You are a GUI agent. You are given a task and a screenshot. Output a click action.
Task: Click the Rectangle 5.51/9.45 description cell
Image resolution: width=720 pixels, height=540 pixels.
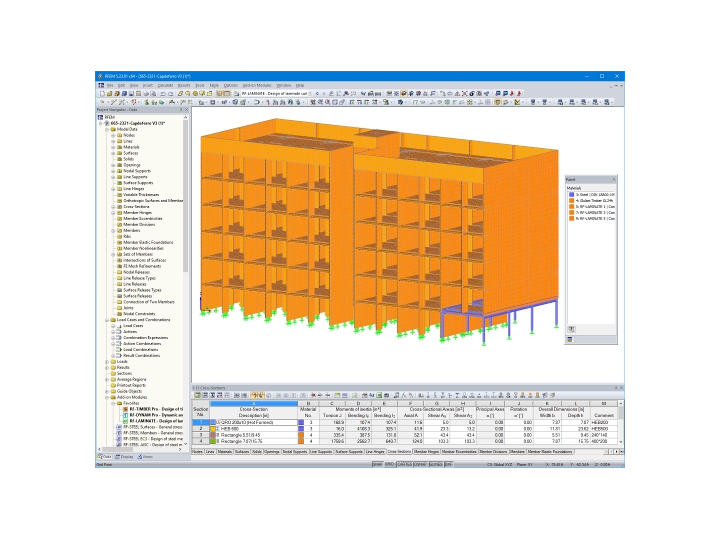pyautogui.click(x=253, y=435)
